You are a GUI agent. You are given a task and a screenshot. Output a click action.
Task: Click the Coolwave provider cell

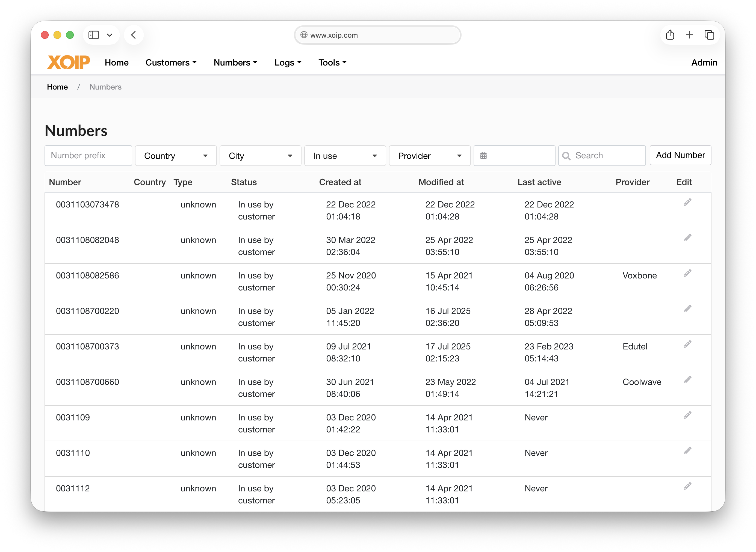[642, 382]
